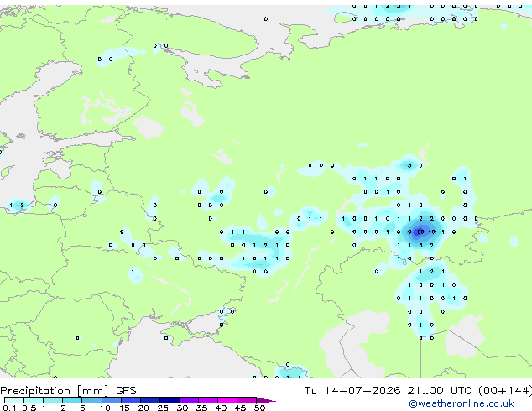Click the lightest 0.1–0.5 mm legend swatch
This screenshot has width=532, height=411.
(14, 400)
